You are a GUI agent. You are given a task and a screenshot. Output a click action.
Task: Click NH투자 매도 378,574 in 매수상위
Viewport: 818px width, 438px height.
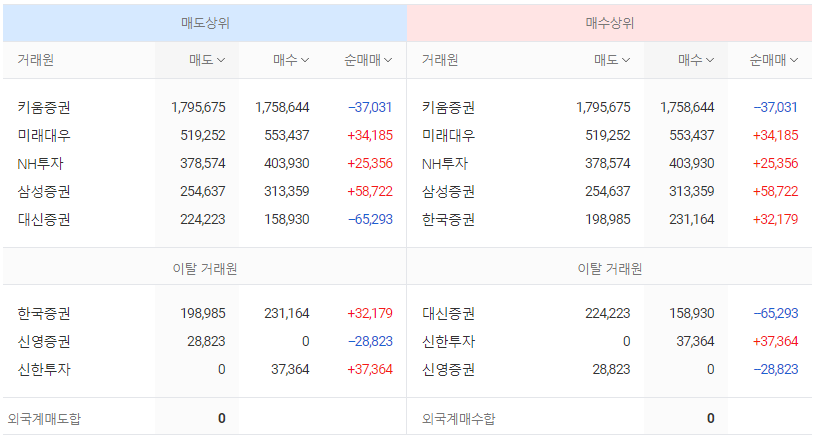(608, 164)
